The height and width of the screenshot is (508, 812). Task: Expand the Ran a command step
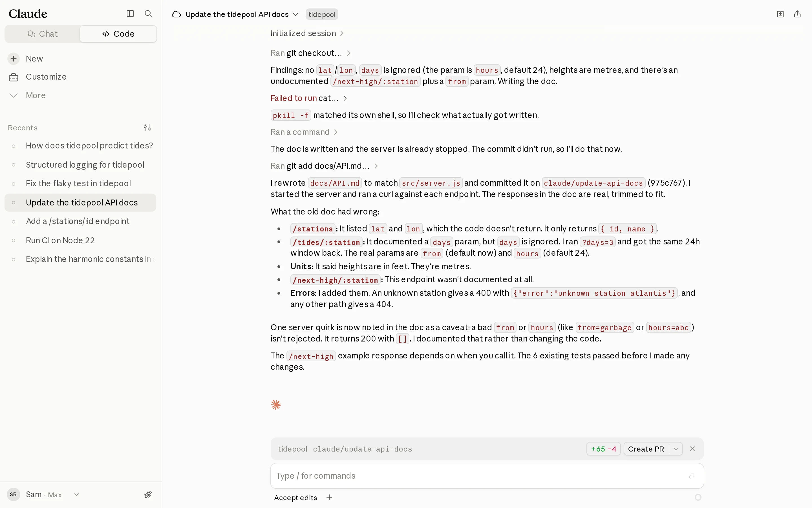pos(304,132)
